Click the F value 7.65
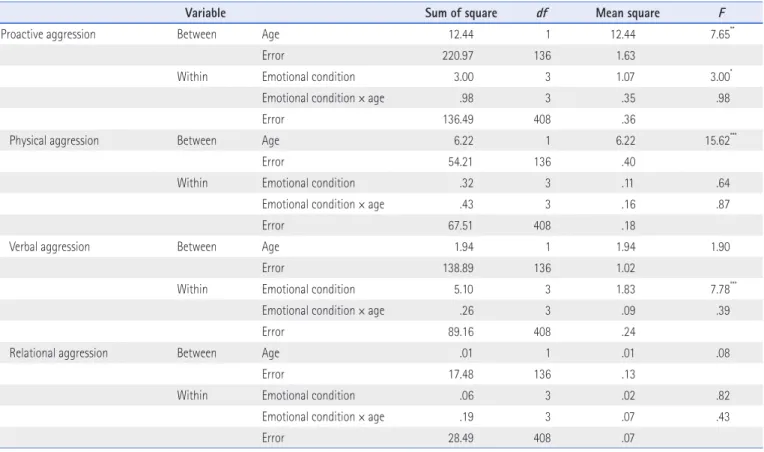 (720, 35)
